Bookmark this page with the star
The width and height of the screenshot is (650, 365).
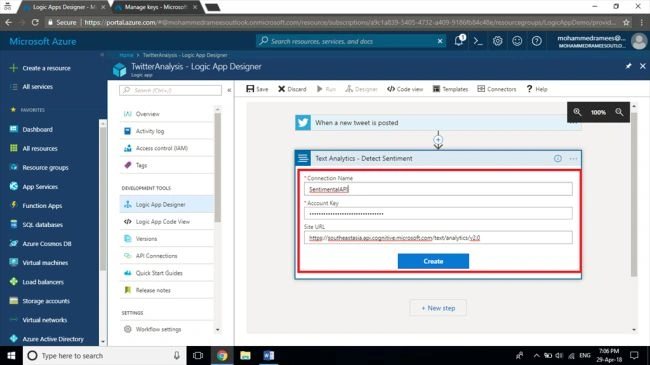tap(626, 22)
